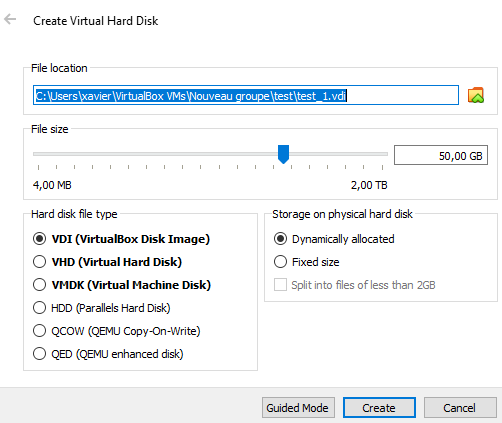The width and height of the screenshot is (502, 423).
Task: Cancel the hard disk creation
Action: pyautogui.click(x=460, y=407)
